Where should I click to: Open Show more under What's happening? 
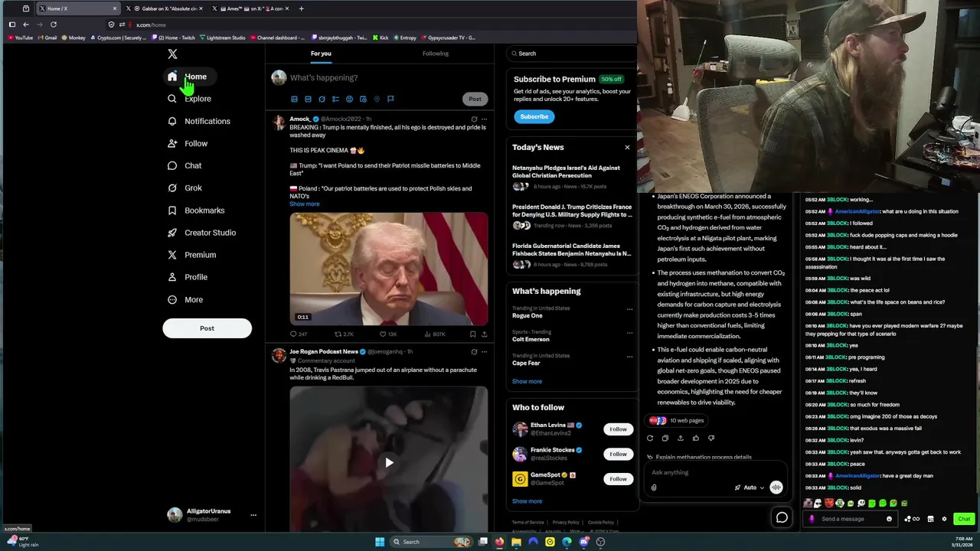click(527, 381)
